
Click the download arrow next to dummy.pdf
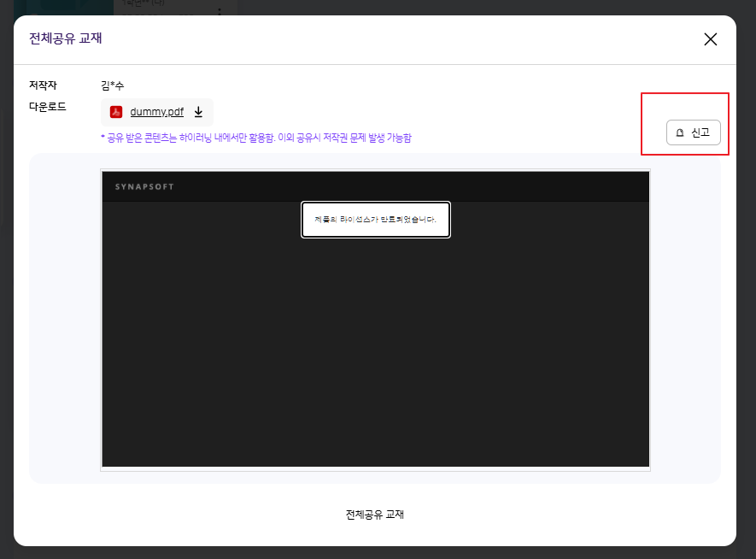coord(198,112)
